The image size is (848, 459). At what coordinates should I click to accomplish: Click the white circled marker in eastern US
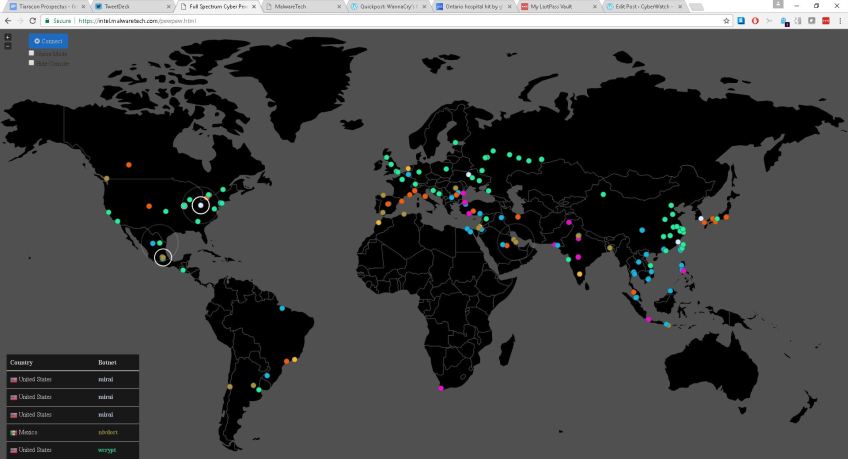pos(201,206)
